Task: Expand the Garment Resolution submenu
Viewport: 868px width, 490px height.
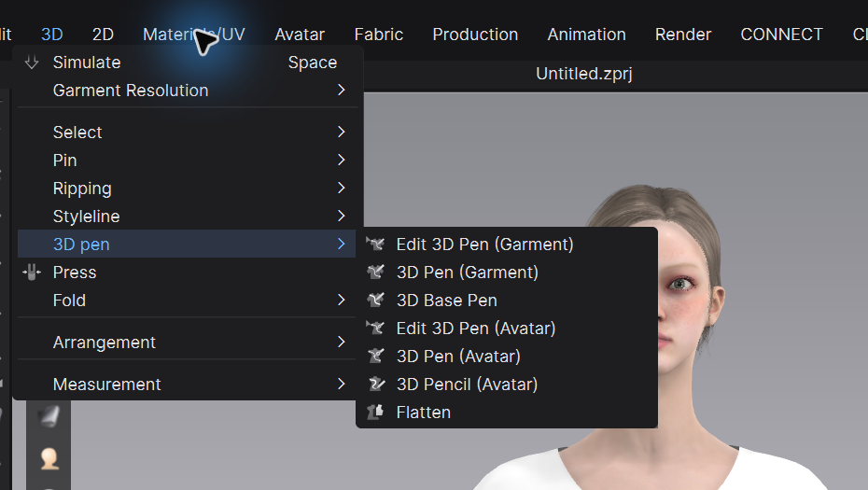Action: coord(341,90)
